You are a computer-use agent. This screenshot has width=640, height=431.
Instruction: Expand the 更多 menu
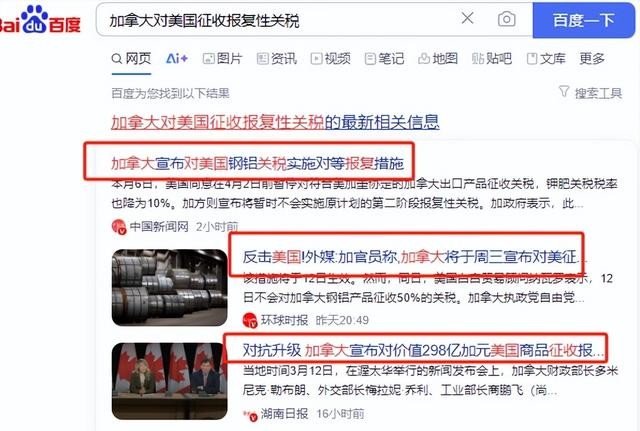click(592, 58)
